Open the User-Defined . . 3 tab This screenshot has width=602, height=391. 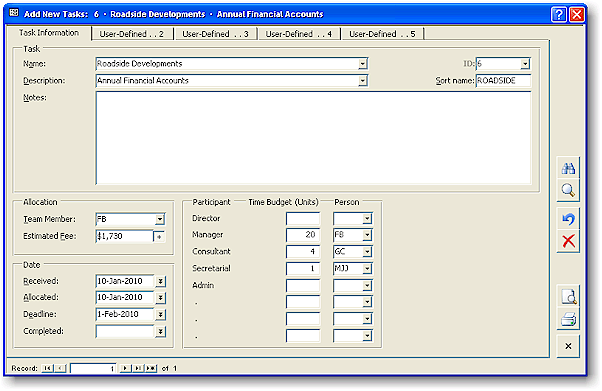coord(215,34)
